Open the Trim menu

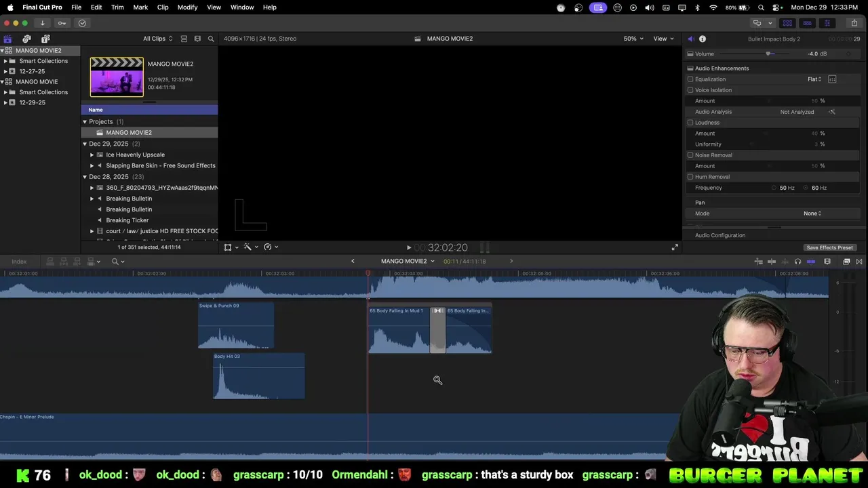pyautogui.click(x=117, y=7)
